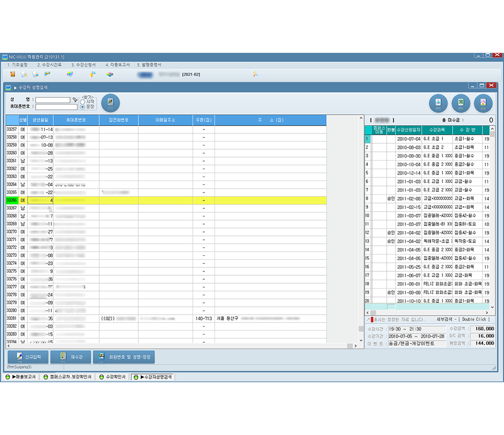Select the 시작 search radio option
Screen dimensions: 504x435
(x=82, y=101)
